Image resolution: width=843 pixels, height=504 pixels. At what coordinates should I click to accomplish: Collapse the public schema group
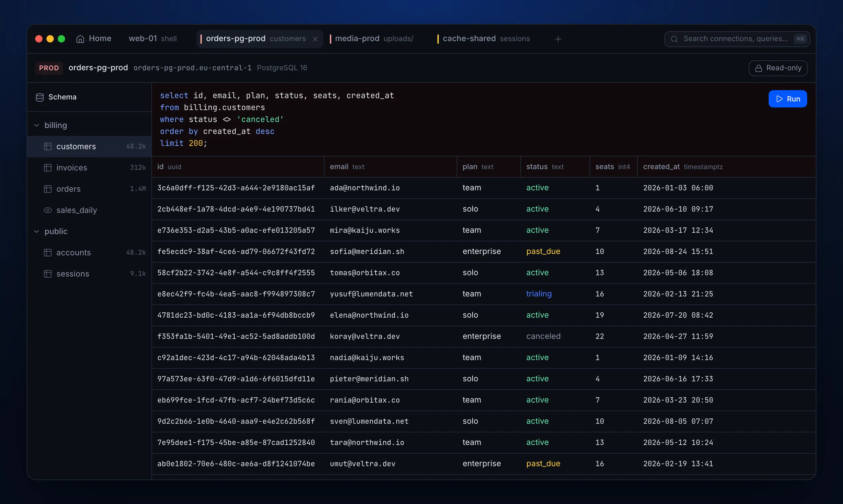pyautogui.click(x=37, y=232)
